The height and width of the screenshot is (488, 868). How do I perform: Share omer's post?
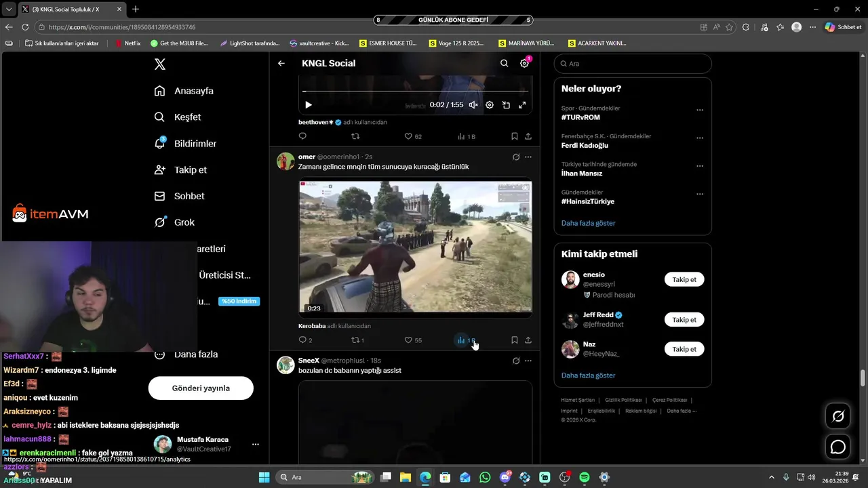point(528,340)
